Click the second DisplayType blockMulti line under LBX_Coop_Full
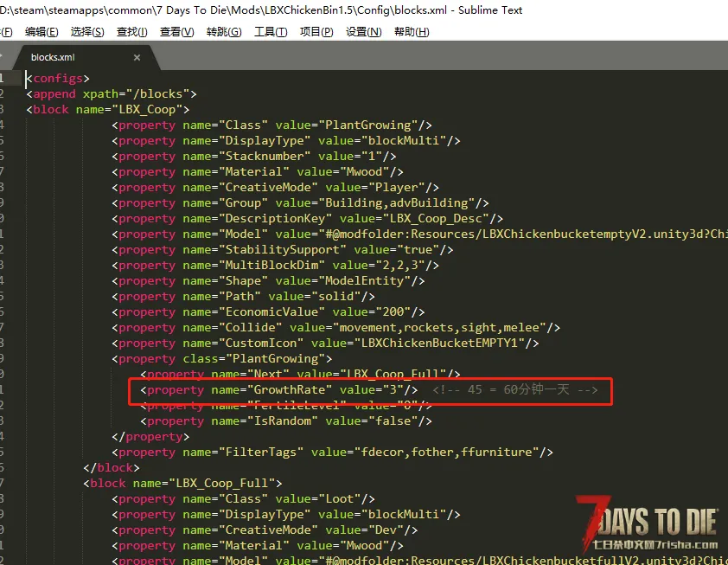Viewport: 728px width, 565px height. [x=286, y=514]
